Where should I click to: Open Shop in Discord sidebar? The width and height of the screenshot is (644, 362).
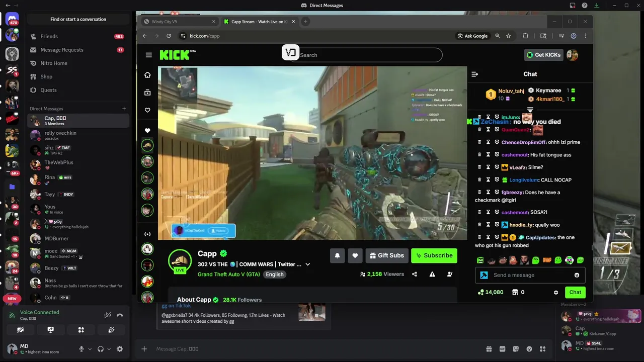coord(78,76)
